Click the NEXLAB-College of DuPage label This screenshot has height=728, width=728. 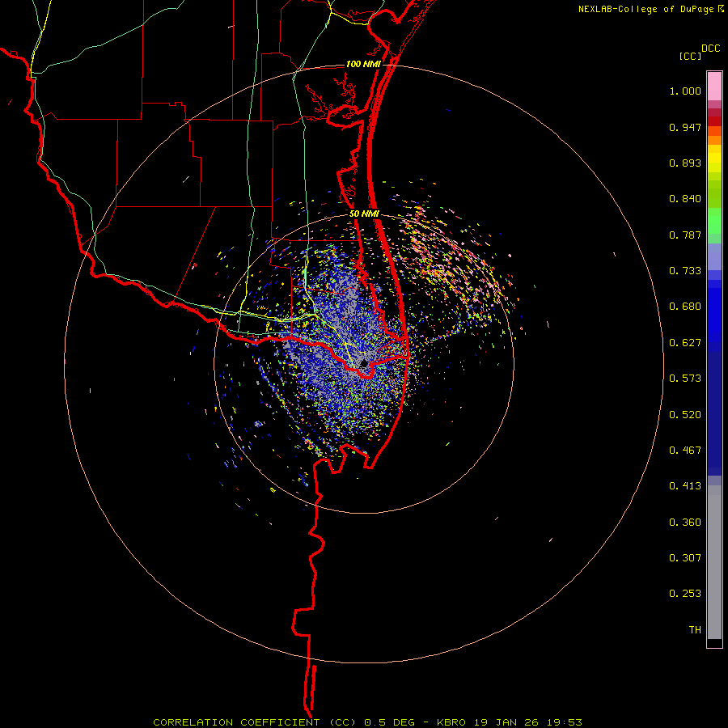point(645,9)
